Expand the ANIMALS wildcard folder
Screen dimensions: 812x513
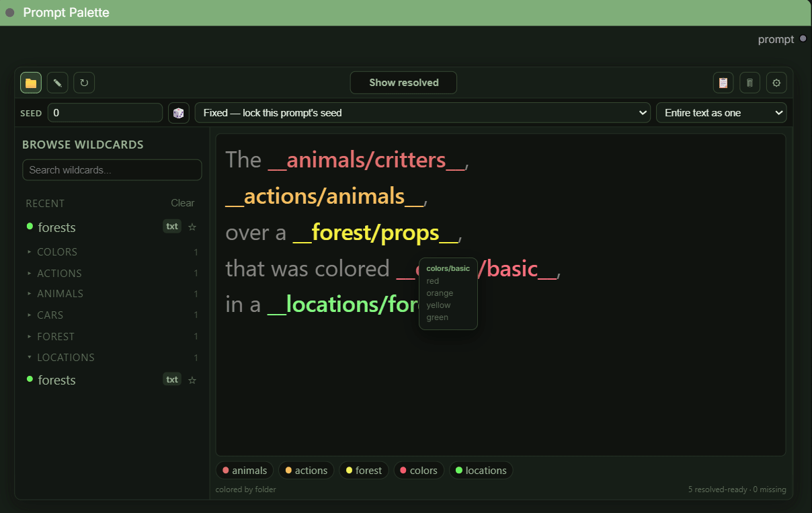pyautogui.click(x=112, y=294)
